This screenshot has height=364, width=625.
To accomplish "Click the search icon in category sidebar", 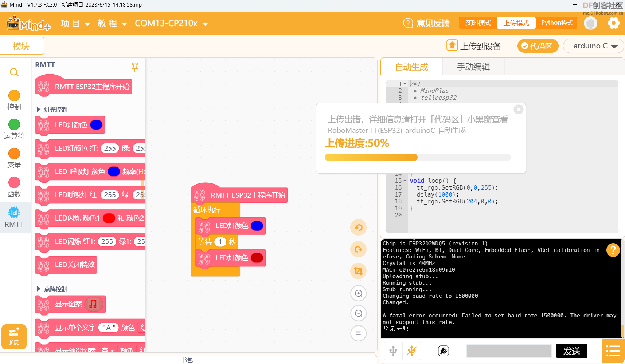I will click(x=14, y=72).
